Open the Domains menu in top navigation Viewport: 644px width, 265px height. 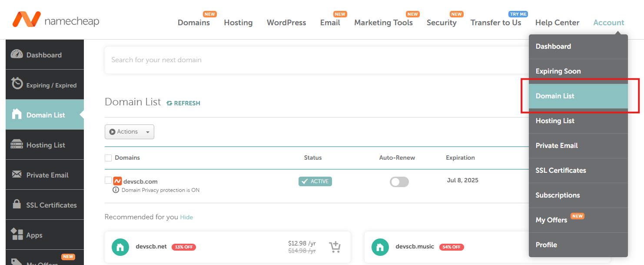(194, 23)
